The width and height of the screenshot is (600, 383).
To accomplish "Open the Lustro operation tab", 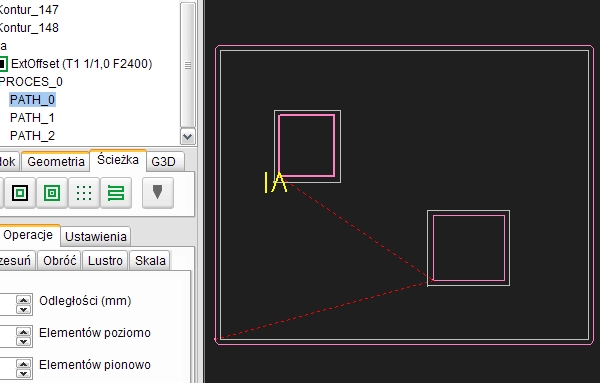I will (x=105, y=261).
